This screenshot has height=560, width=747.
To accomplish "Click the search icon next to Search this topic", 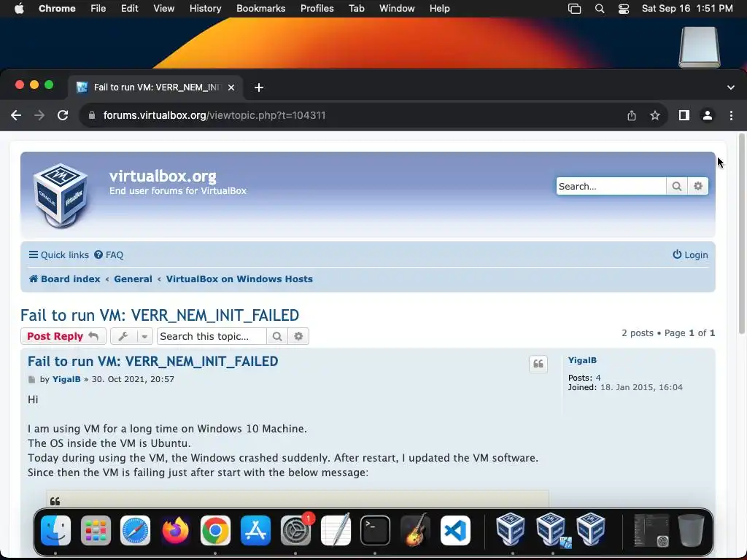I will (276, 336).
